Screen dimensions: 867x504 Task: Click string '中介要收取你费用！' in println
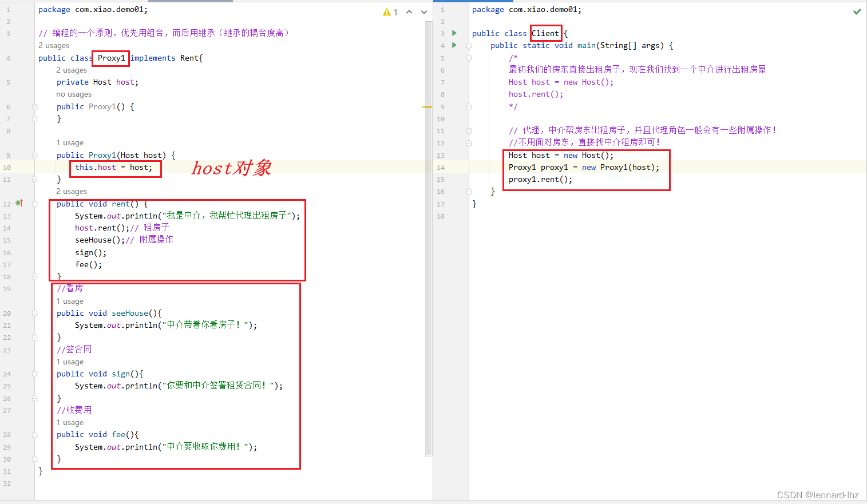coord(205,446)
